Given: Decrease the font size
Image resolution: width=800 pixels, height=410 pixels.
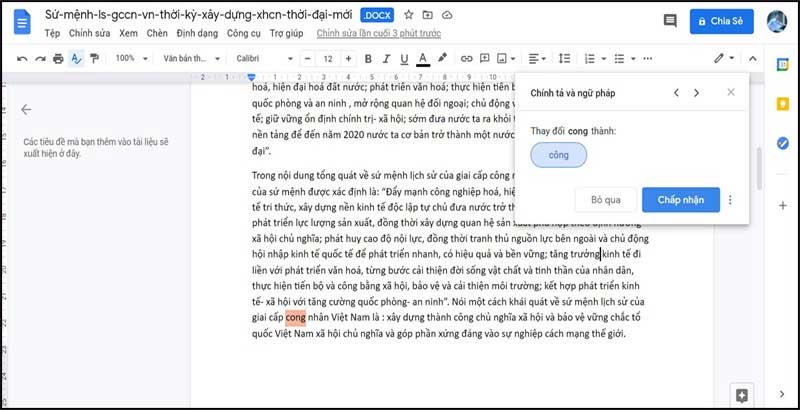Looking at the screenshot, I should [x=308, y=59].
